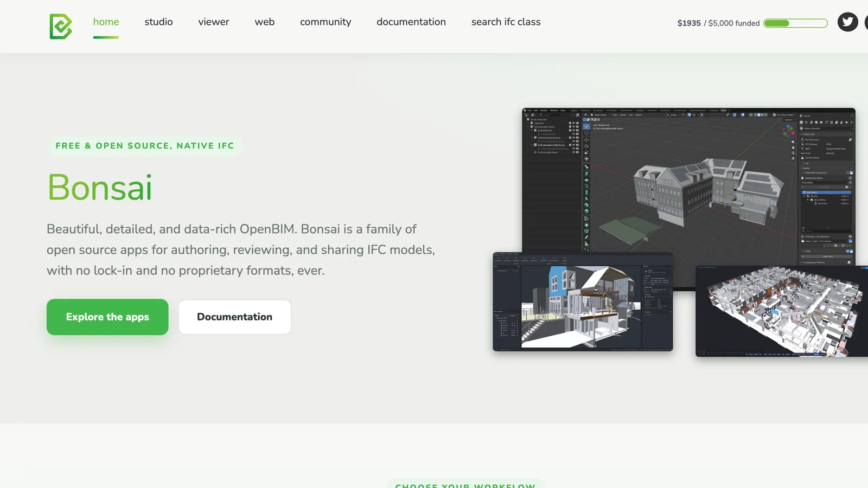868x488 pixels.
Task: Click the FREE & OPEN SOURCE, NATIVE IFC badge
Action: point(145,146)
